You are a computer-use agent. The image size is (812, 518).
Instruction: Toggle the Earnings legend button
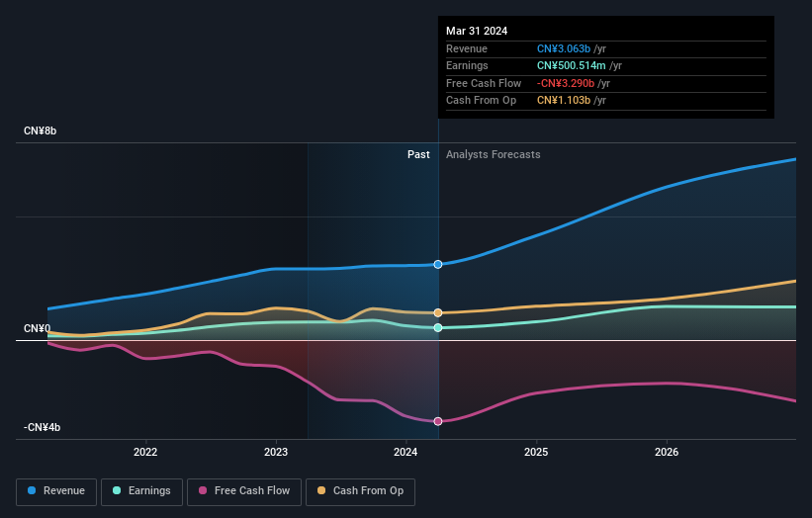click(141, 491)
